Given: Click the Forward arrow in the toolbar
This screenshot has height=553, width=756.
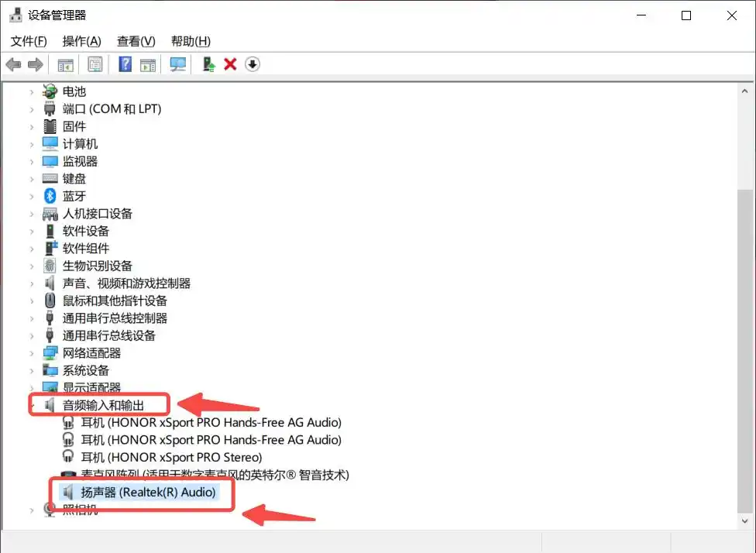Looking at the screenshot, I should 35,64.
